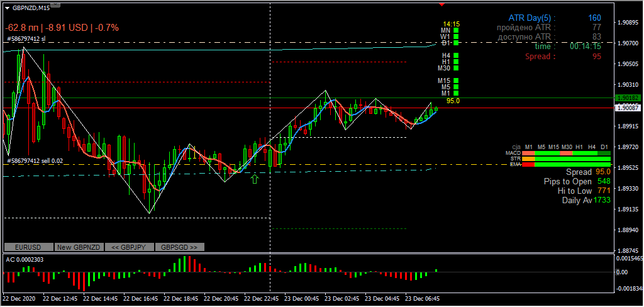Click the 'AC 0.0002303' indicator label

(25, 259)
